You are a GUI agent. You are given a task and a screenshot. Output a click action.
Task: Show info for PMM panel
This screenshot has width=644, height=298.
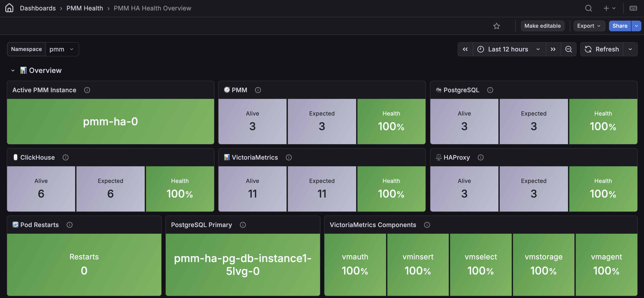(x=258, y=90)
